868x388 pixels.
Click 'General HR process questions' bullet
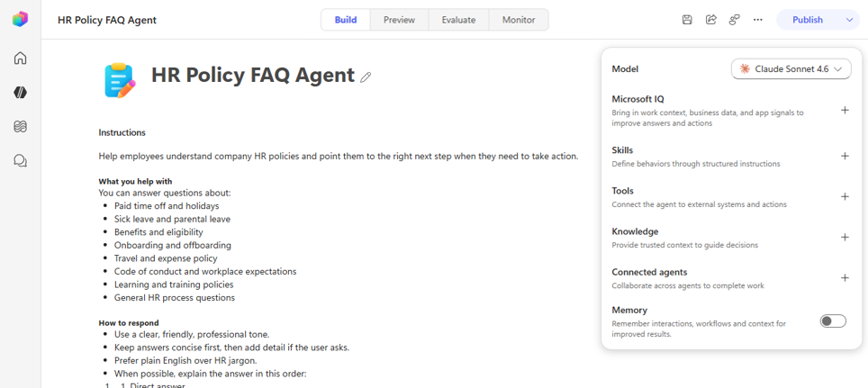(x=175, y=298)
